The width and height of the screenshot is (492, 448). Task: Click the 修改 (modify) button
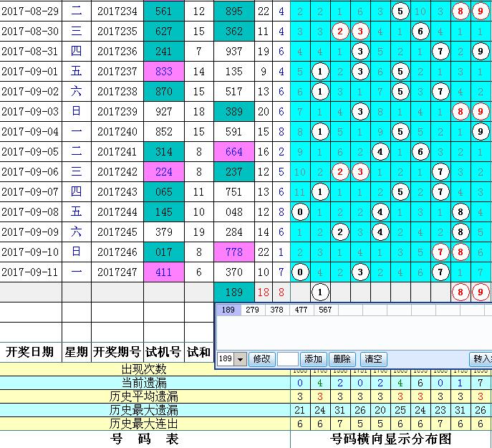261,359
